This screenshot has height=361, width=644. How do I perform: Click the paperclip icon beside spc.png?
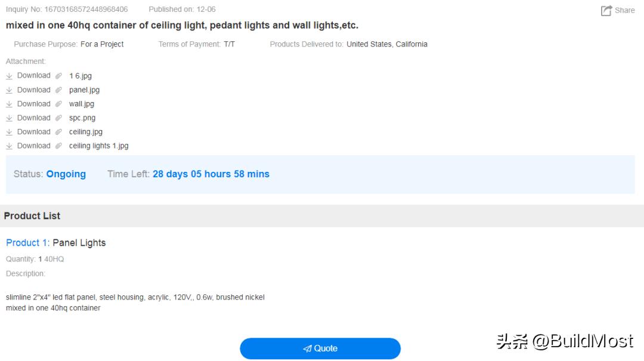tap(58, 118)
